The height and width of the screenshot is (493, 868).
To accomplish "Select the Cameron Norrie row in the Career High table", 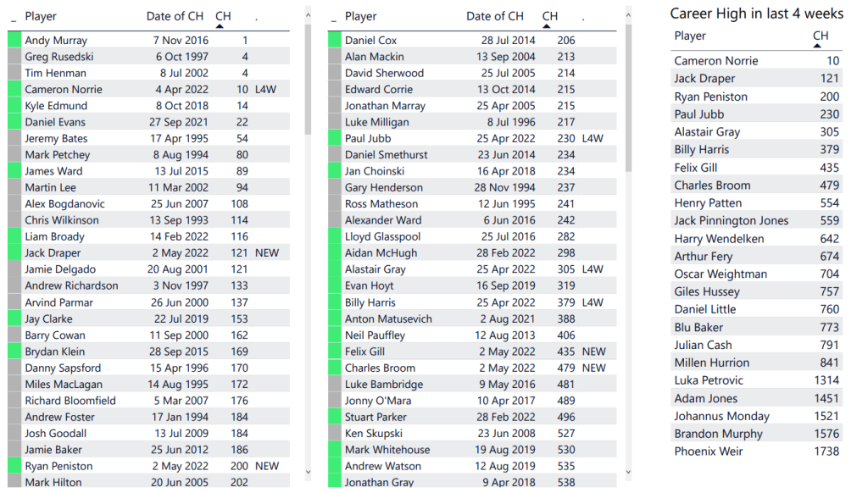I will 716,61.
